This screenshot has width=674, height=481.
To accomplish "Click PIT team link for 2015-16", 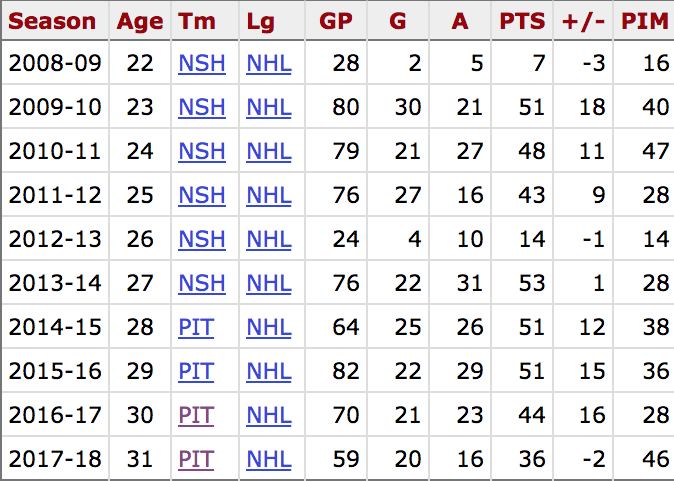I will click(196, 372).
